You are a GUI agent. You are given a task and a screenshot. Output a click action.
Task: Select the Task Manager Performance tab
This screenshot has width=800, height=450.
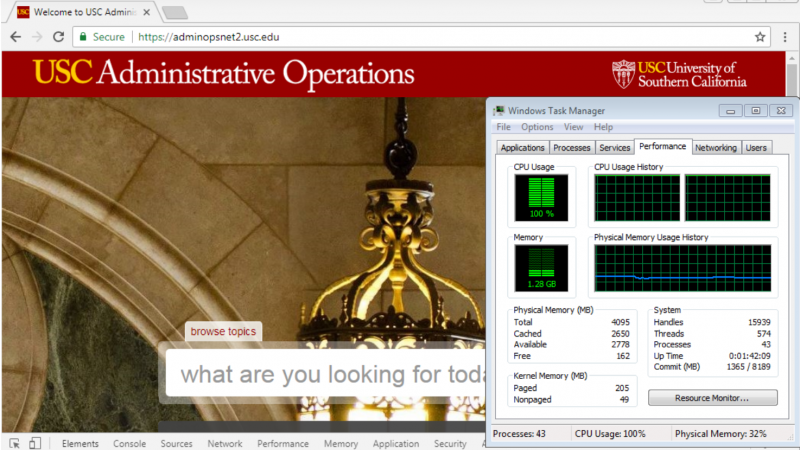tap(663, 146)
